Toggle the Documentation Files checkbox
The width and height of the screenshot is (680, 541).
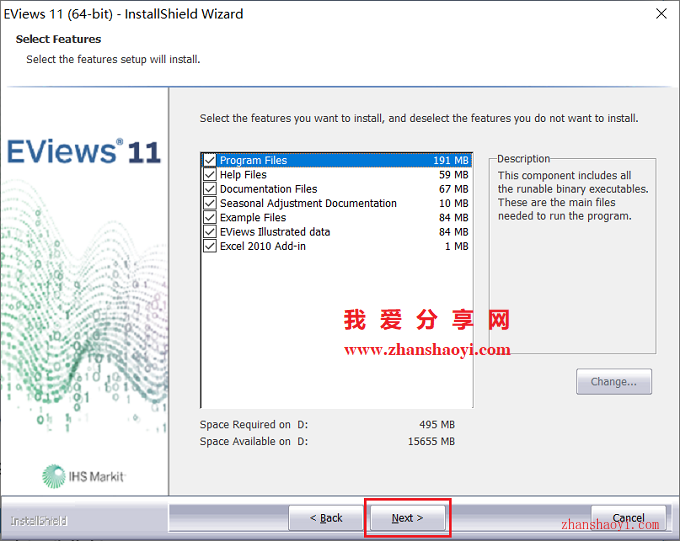click(x=210, y=189)
